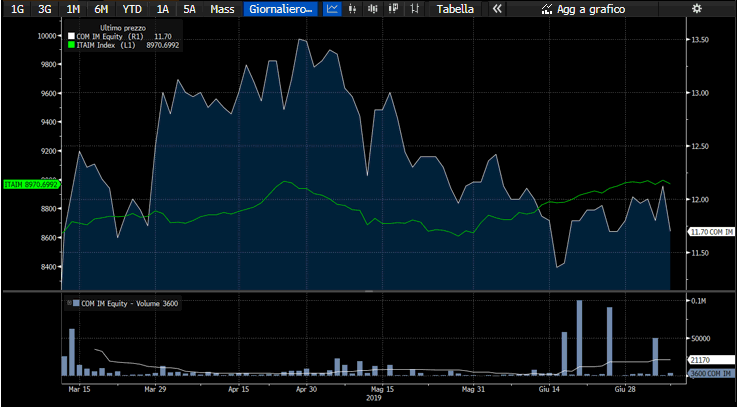This screenshot has height=407, width=738.
Task: Click the green ITAIM 8970.6992 axis label
Action: pyautogui.click(x=32, y=185)
